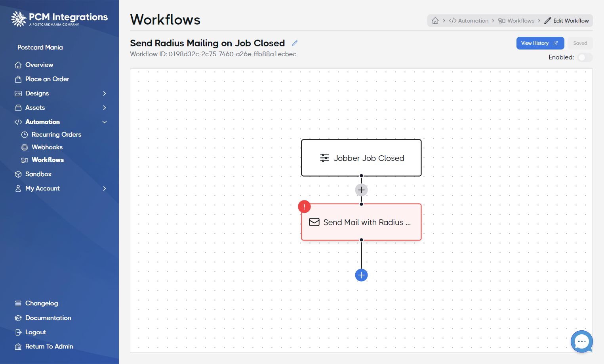
Task: Toggle the Enabled workflow switch
Action: [x=585, y=57]
